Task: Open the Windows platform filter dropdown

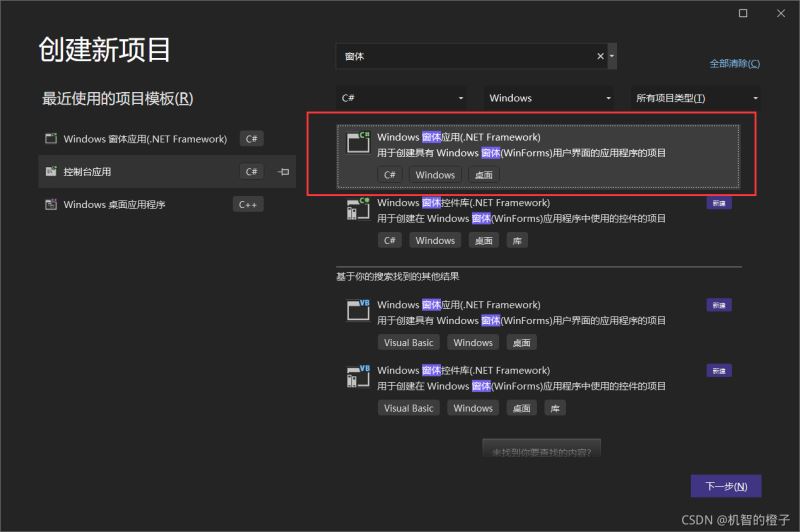Action: tap(549, 98)
